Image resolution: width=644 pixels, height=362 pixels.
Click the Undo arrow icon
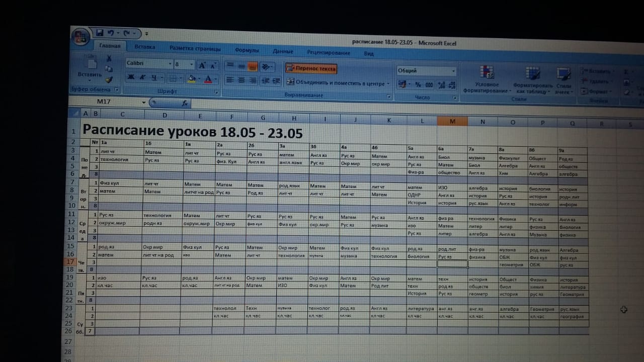pyautogui.click(x=111, y=33)
